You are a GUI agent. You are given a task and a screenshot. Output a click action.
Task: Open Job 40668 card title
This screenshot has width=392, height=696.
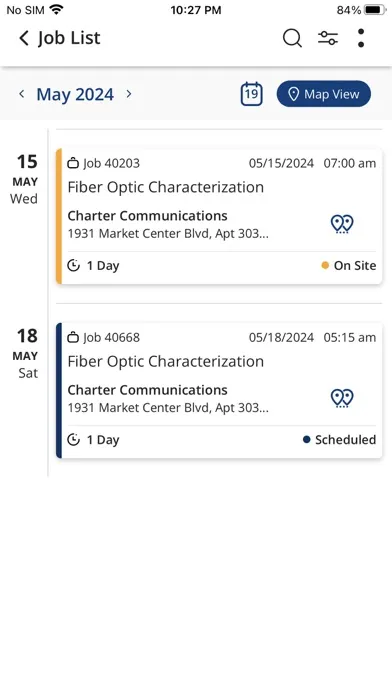(166, 361)
